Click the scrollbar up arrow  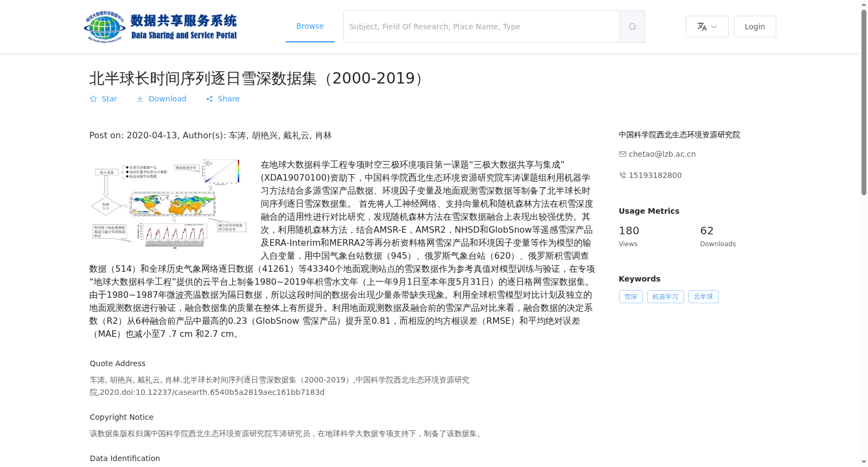[864, 4]
